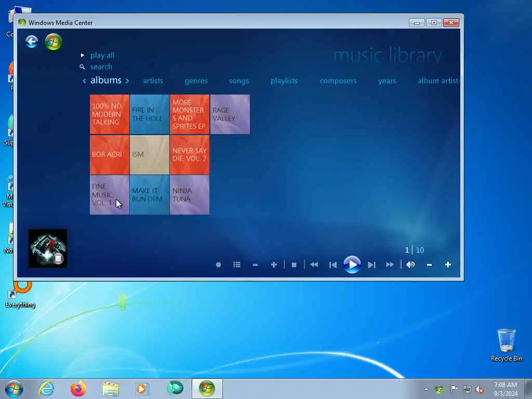The image size is (532, 399).
Task: Switch to the years view
Action: (x=387, y=81)
